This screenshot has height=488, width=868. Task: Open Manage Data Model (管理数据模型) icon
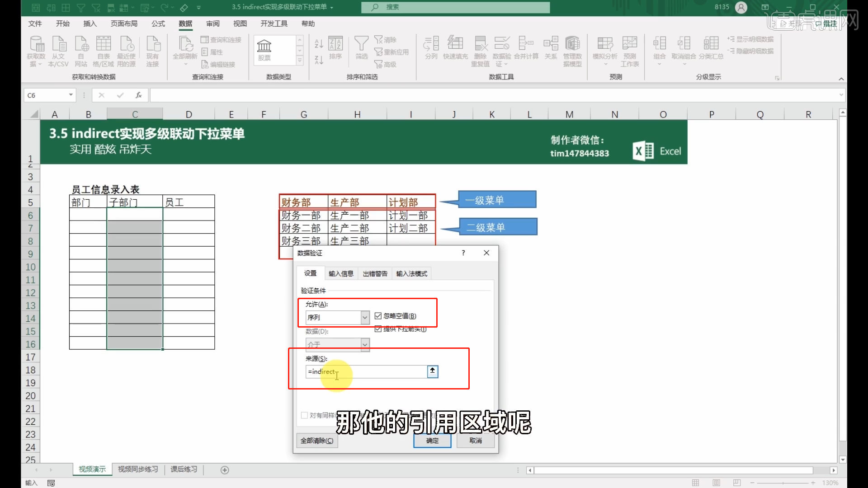[x=572, y=51]
